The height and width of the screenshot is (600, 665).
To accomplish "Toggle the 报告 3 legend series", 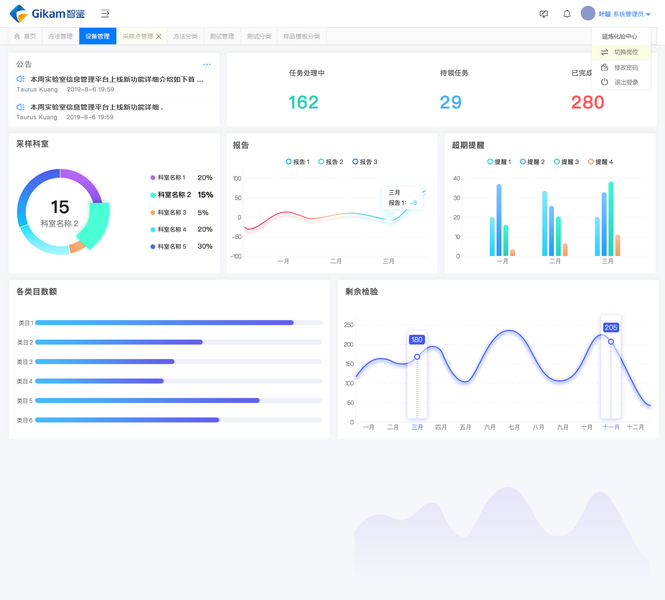I will point(365,162).
